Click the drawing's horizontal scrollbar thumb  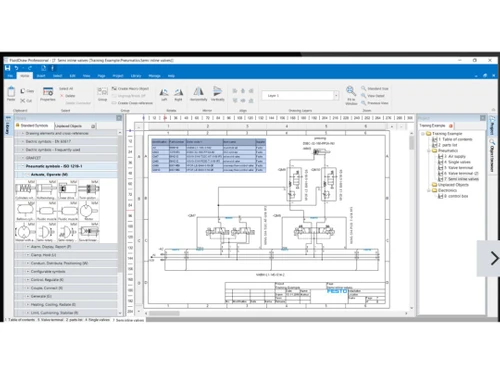[164, 313]
